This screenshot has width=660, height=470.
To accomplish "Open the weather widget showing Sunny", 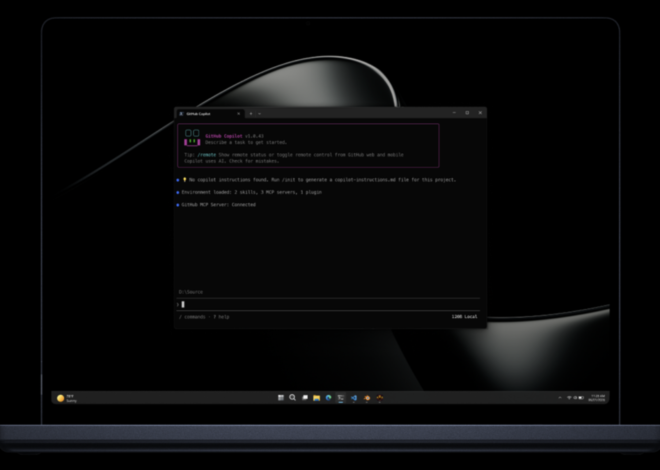I will click(67, 398).
